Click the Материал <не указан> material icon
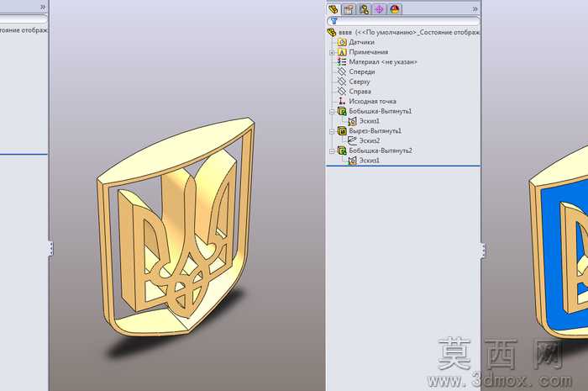 (x=342, y=62)
